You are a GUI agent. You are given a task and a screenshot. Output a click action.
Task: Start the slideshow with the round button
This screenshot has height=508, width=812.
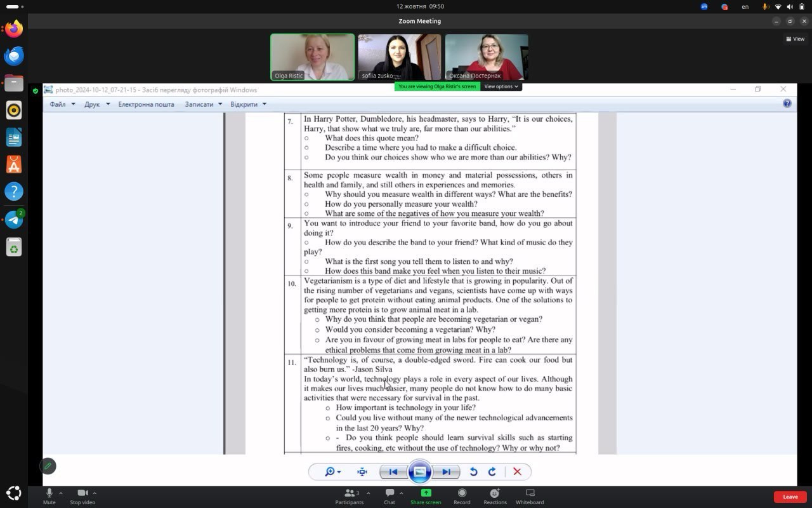(420, 472)
